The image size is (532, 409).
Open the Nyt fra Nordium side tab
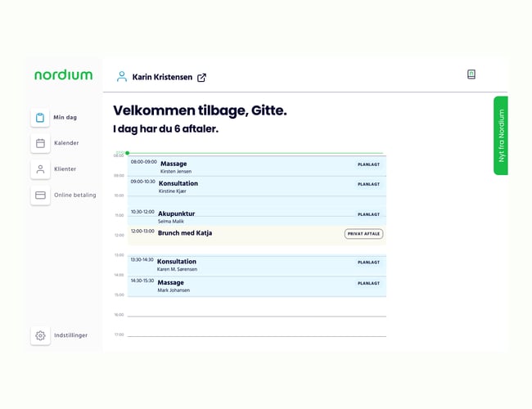[x=501, y=136]
